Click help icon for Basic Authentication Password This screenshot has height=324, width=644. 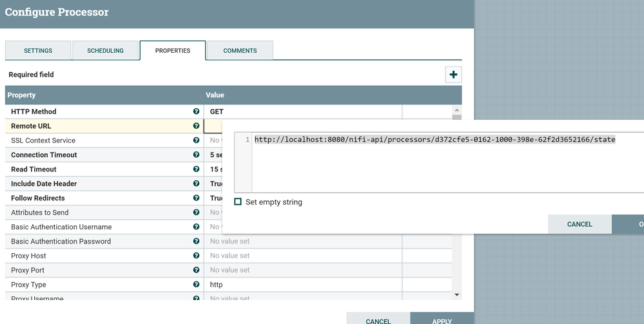point(196,242)
